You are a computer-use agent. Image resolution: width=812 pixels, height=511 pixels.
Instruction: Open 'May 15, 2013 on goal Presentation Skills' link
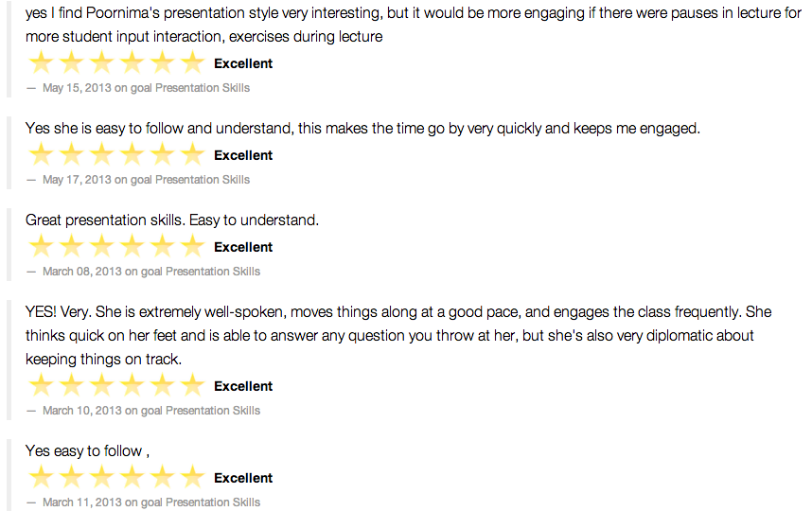(x=146, y=88)
